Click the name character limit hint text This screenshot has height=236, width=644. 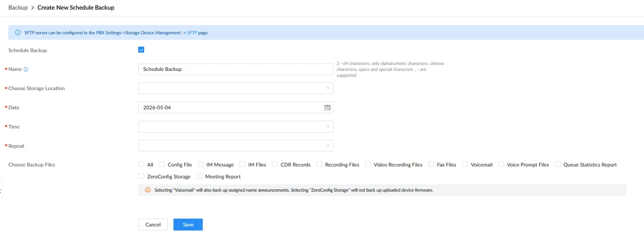click(390, 69)
